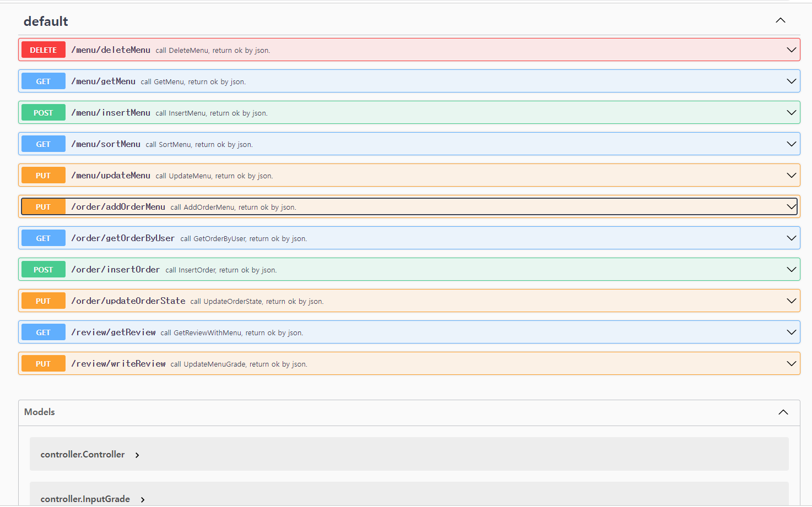The image size is (812, 507).
Task: Expand the /review/writeReview row arrow
Action: click(x=792, y=364)
